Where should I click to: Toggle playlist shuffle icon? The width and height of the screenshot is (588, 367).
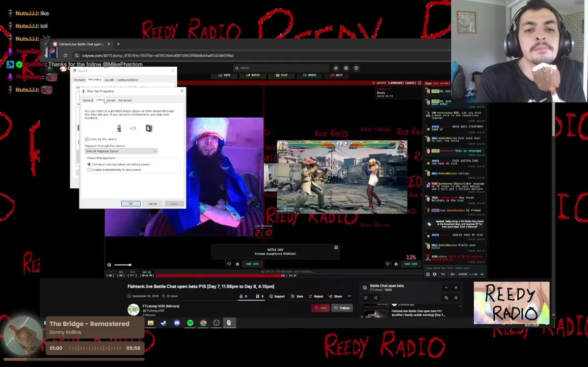click(376, 298)
